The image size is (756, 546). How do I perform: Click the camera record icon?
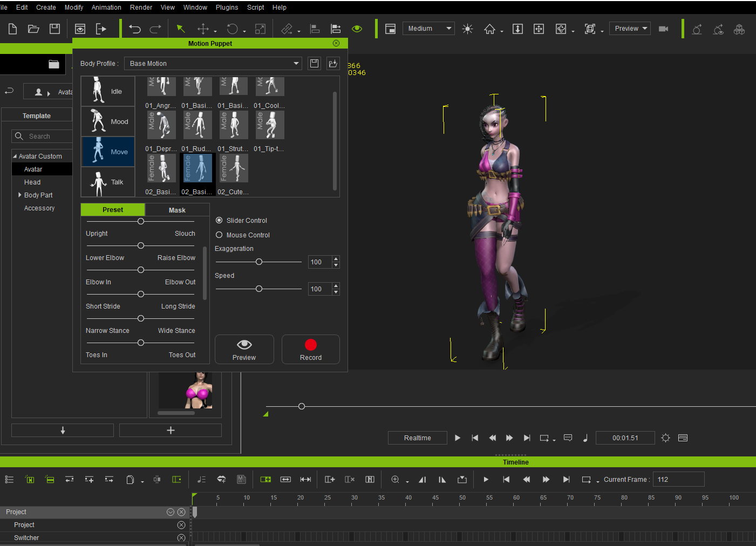pyautogui.click(x=664, y=29)
